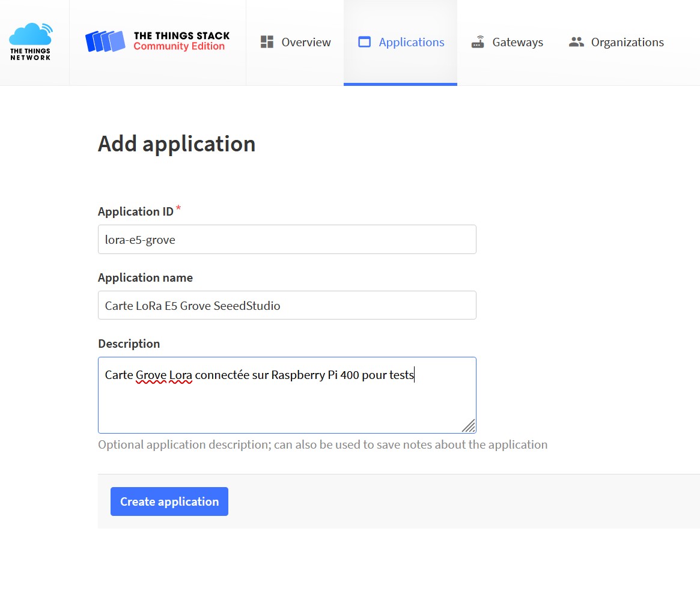The height and width of the screenshot is (603, 700).
Task: Select the Applications tab label
Action: tap(412, 43)
